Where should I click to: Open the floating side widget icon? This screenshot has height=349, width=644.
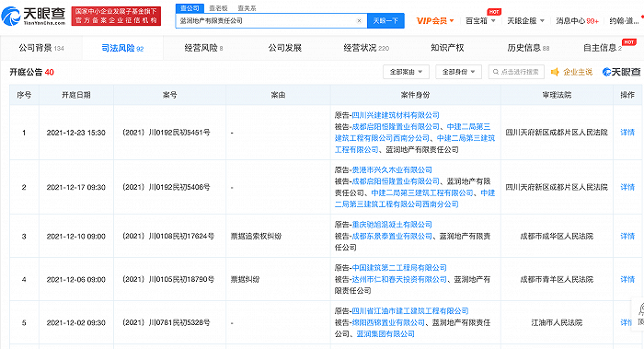(x=640, y=313)
